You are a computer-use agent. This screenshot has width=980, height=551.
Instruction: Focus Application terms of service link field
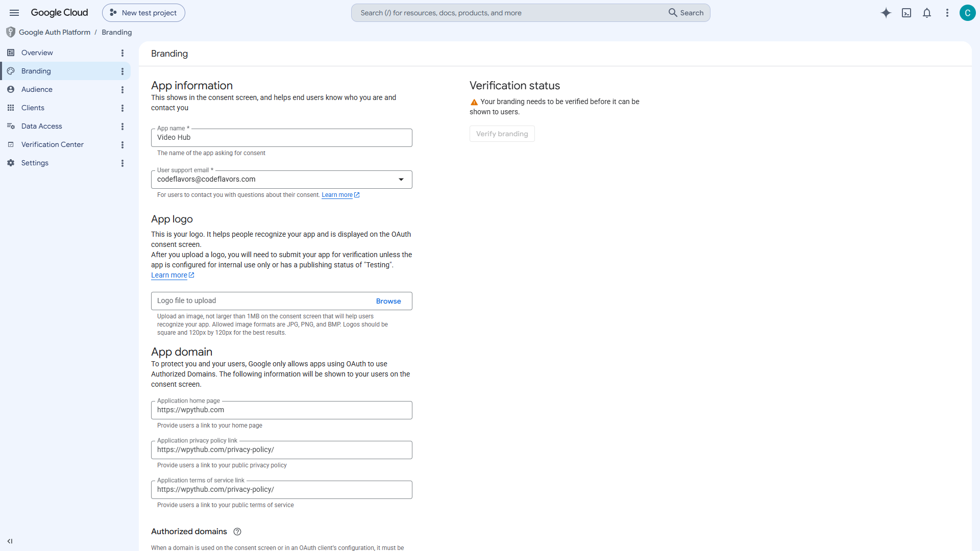(x=282, y=490)
